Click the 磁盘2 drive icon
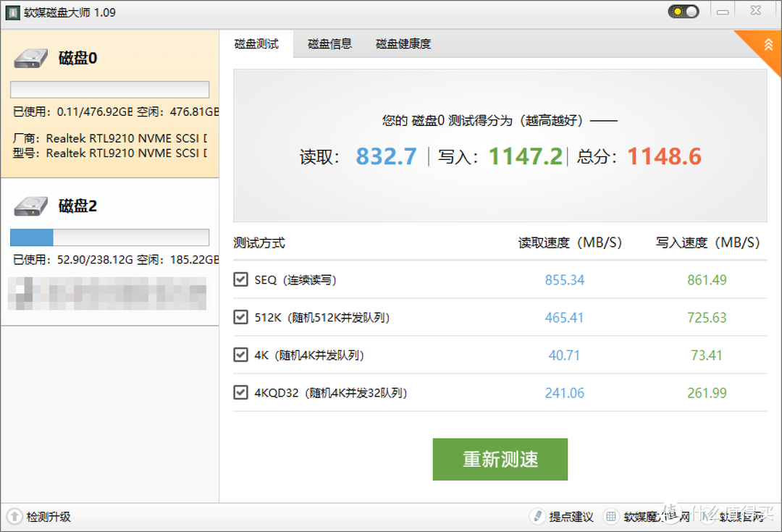This screenshot has height=532, width=782. coord(31,206)
